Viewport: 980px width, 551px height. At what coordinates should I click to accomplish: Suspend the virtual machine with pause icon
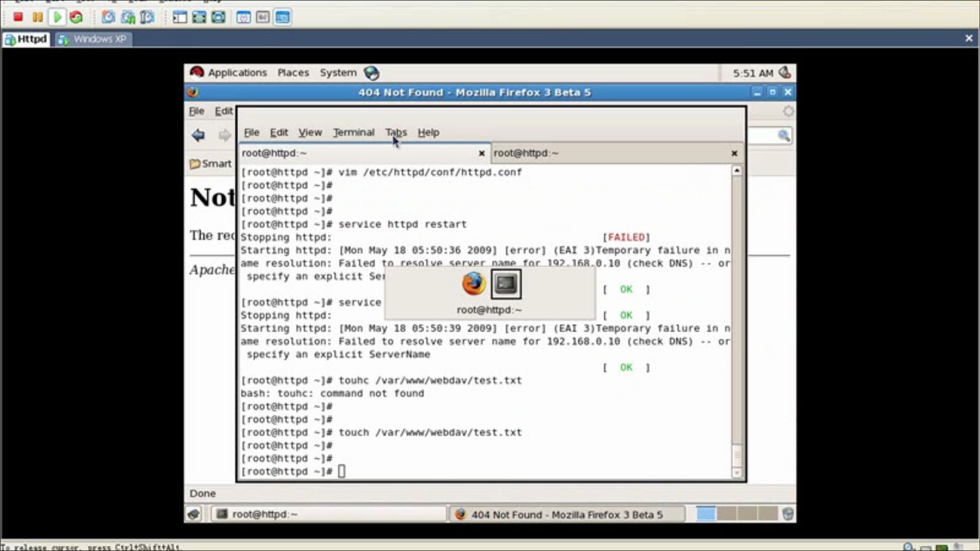click(x=37, y=17)
